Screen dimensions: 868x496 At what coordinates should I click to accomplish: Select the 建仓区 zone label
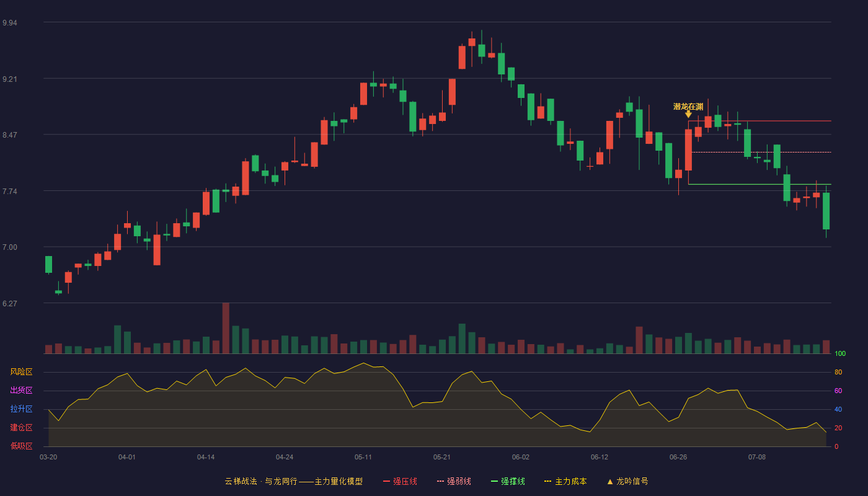[x=22, y=428]
